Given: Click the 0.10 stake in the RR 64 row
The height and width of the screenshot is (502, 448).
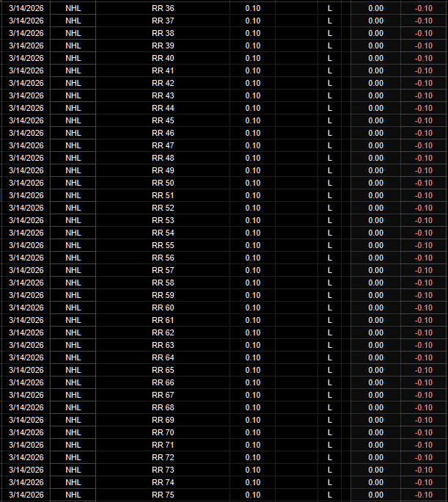Looking at the screenshot, I should pyautogui.click(x=253, y=358).
